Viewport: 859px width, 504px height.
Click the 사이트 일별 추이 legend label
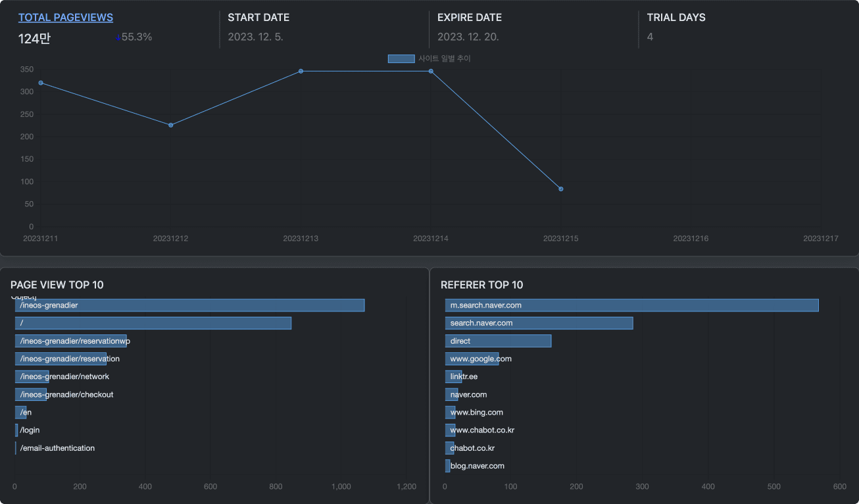click(x=445, y=58)
